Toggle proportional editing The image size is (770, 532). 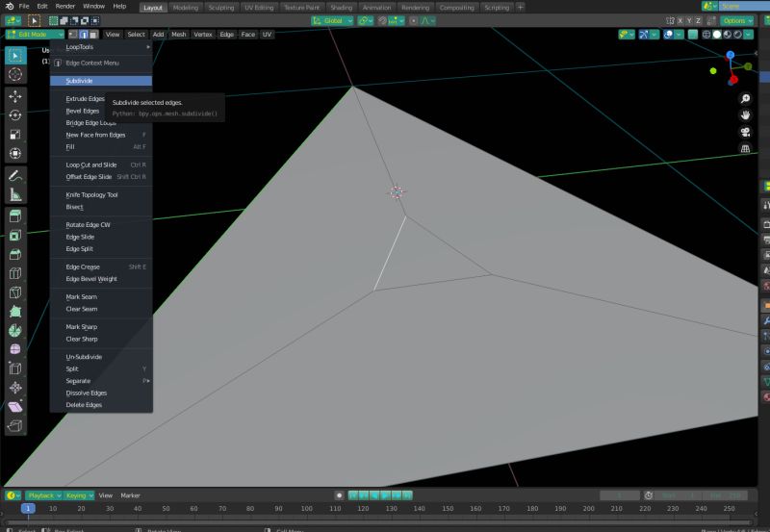point(414,20)
